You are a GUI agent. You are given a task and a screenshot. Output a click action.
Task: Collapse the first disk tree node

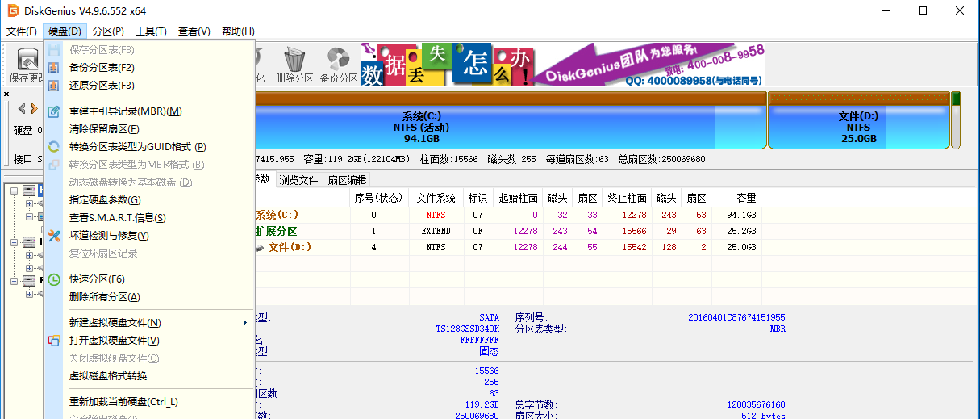(15, 191)
